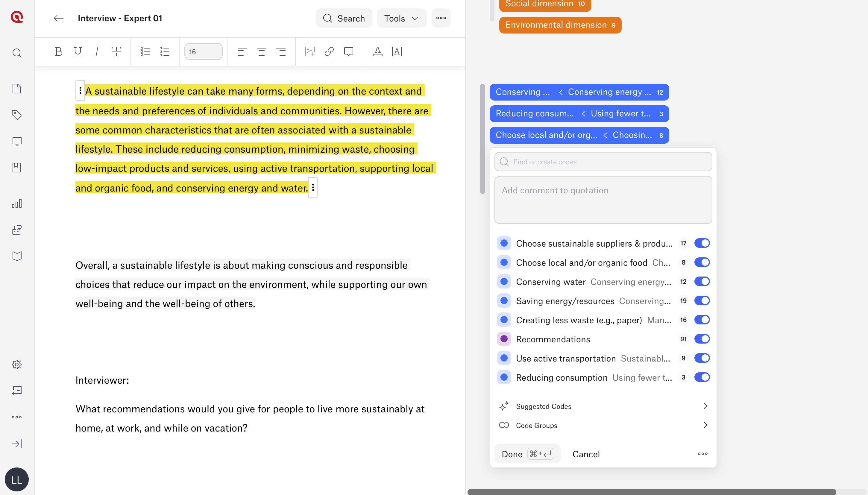Expand the Code Groups section

603,425
